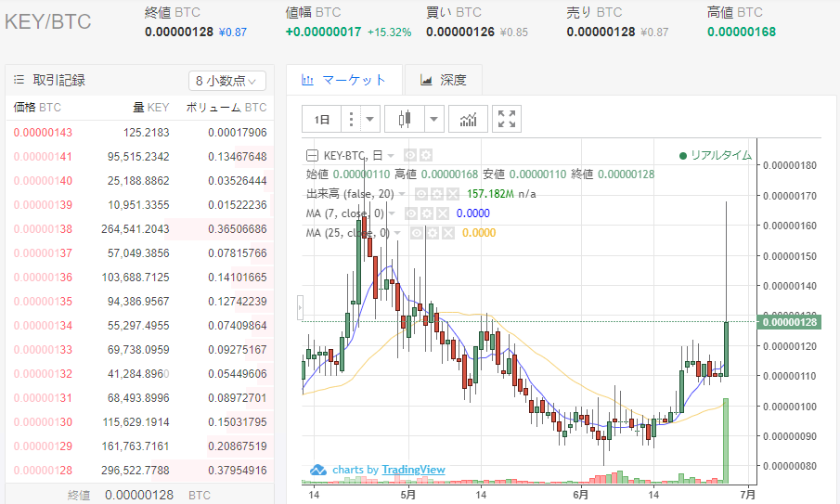Open settings gear for 出来高 indicator

point(436,194)
